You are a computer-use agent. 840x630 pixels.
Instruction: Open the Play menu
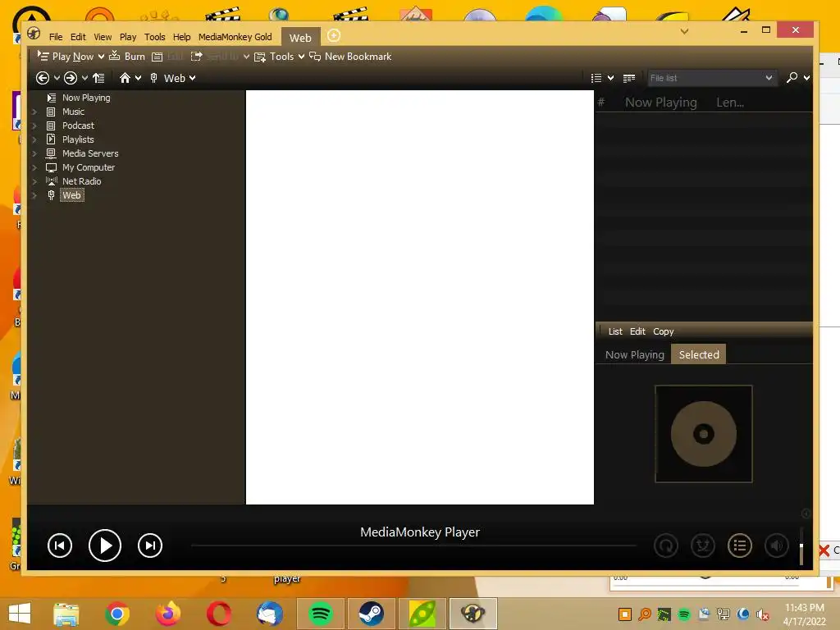pyautogui.click(x=127, y=37)
